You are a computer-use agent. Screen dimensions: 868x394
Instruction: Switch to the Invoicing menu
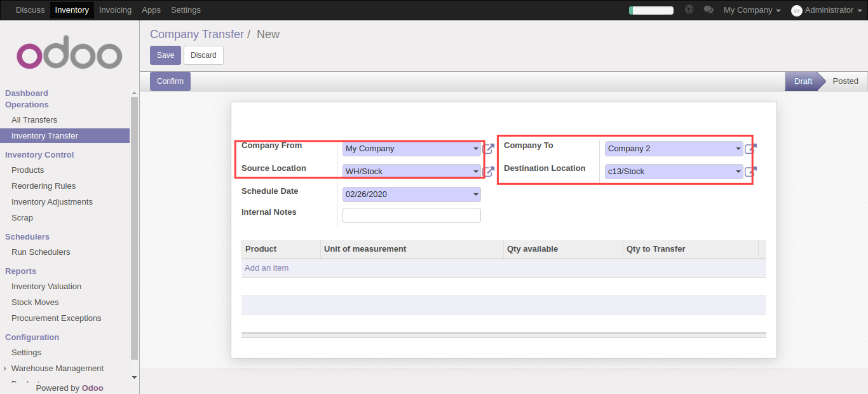[x=115, y=10]
